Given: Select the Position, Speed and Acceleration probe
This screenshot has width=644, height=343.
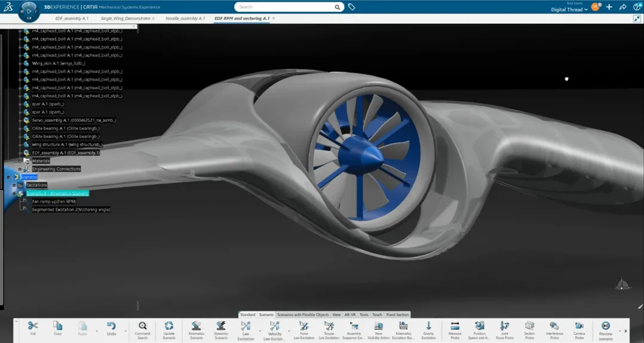Looking at the screenshot, I should [x=479, y=330].
